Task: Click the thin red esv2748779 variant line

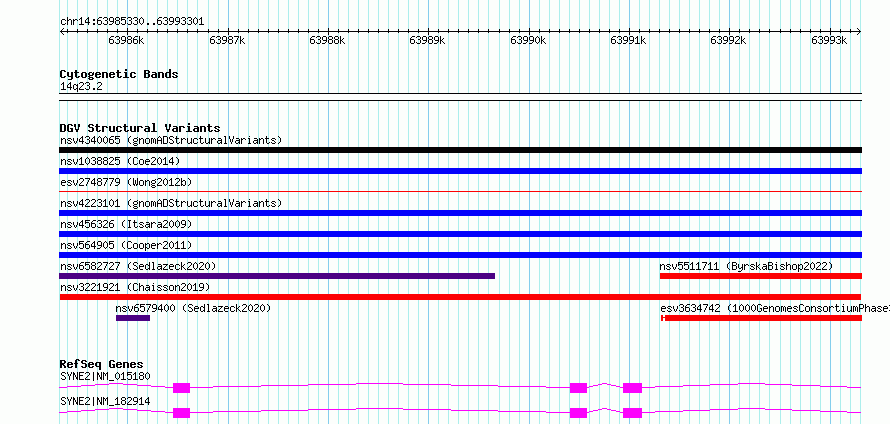Action: tap(460, 192)
